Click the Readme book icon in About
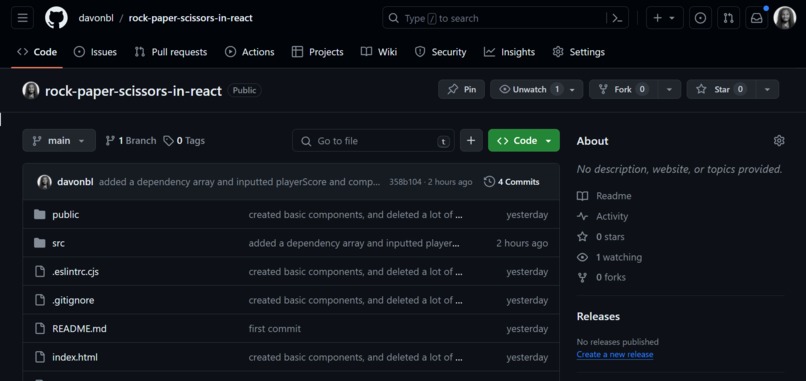The width and height of the screenshot is (806, 381). coord(582,196)
